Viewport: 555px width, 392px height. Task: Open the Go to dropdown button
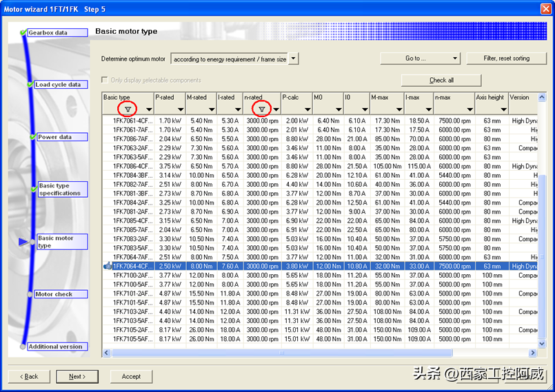coord(420,59)
